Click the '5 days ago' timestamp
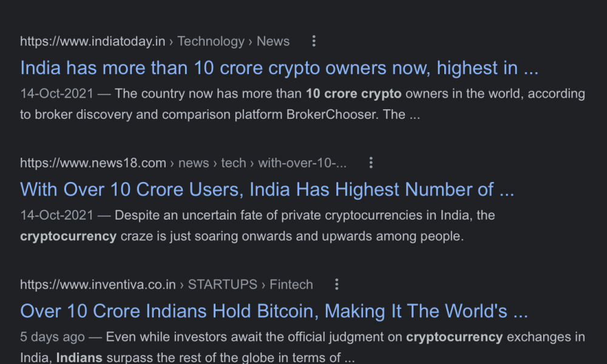607x364 pixels. tap(52, 337)
